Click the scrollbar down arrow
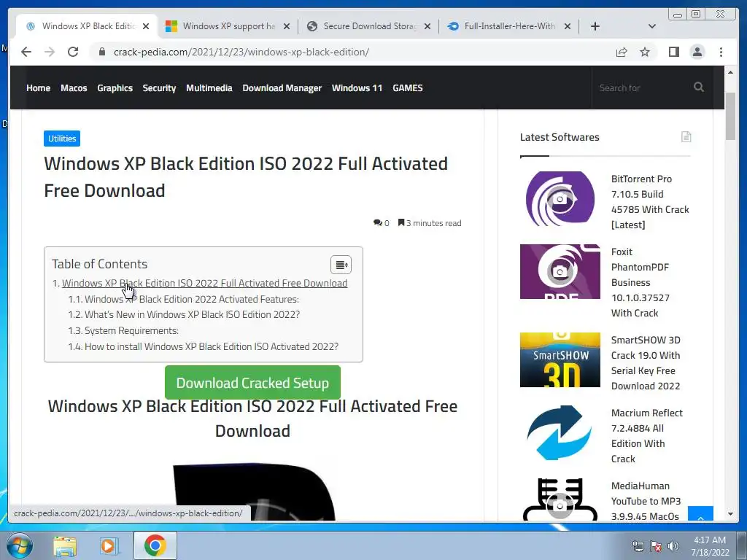The image size is (747, 560). click(x=730, y=514)
